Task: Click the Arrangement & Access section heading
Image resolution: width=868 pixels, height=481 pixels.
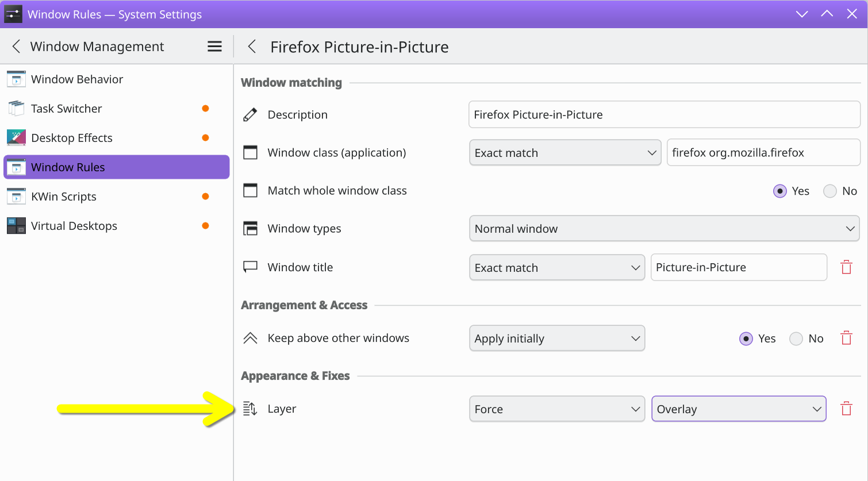Action: pyautogui.click(x=304, y=305)
